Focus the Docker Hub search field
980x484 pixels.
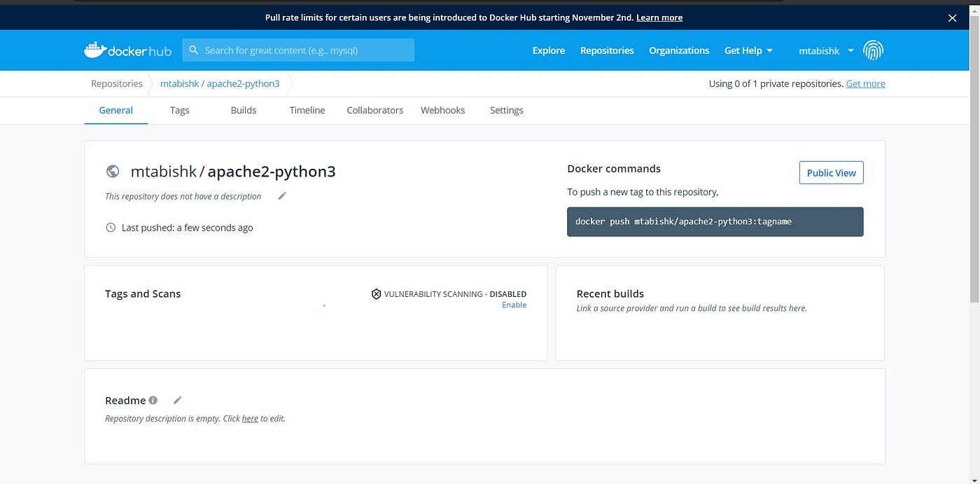[298, 50]
